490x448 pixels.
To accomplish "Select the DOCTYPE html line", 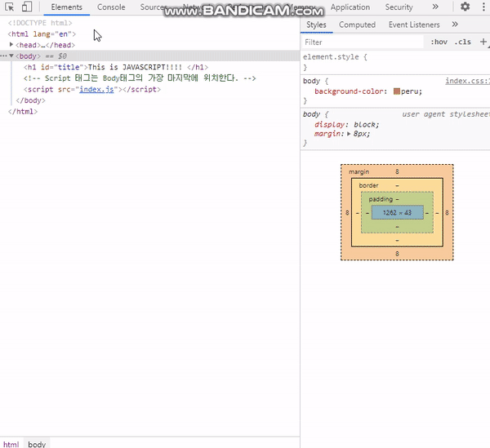I will 40,23.
